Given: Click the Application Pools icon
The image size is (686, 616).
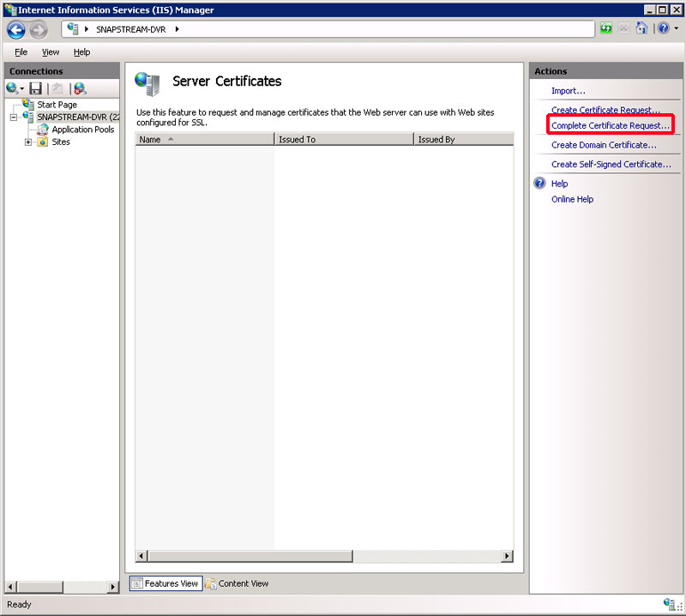Looking at the screenshot, I should [42, 130].
